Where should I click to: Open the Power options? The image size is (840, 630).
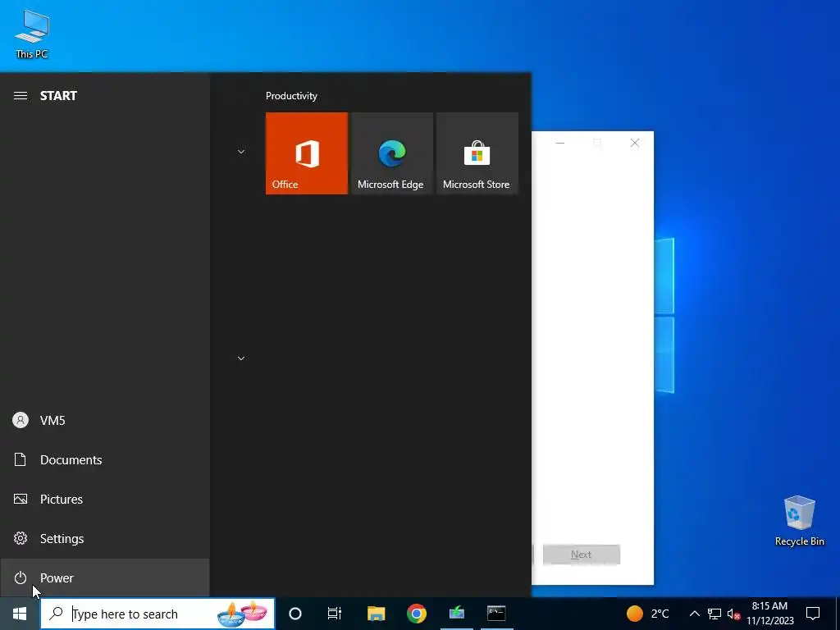click(x=104, y=578)
